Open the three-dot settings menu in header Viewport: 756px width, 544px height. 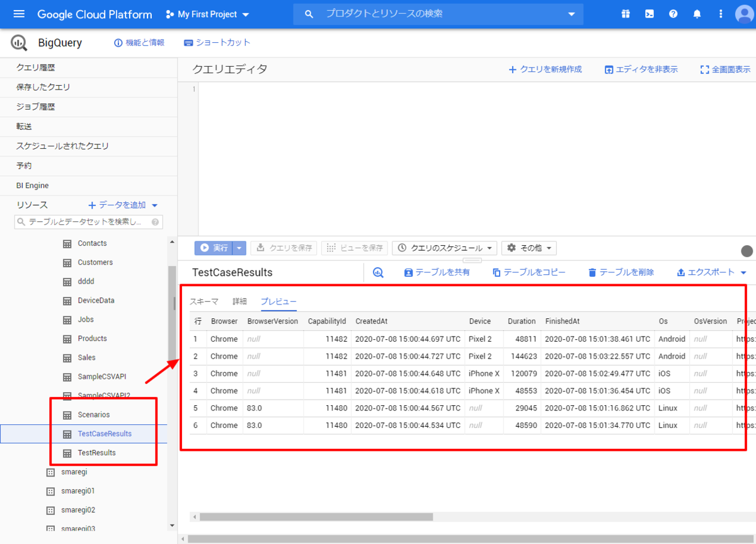tap(721, 14)
